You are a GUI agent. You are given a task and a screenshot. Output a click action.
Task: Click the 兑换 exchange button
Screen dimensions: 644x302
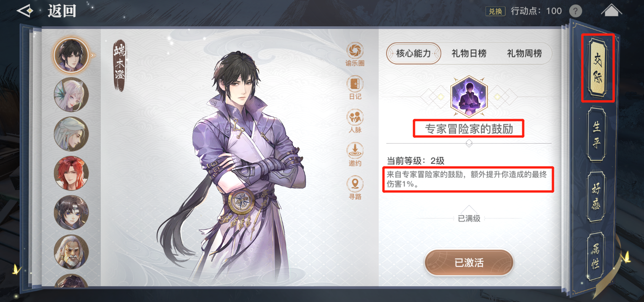(x=496, y=11)
